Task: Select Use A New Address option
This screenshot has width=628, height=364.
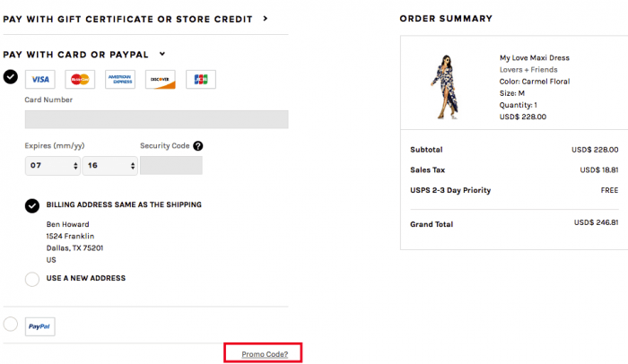Action: pyautogui.click(x=32, y=279)
